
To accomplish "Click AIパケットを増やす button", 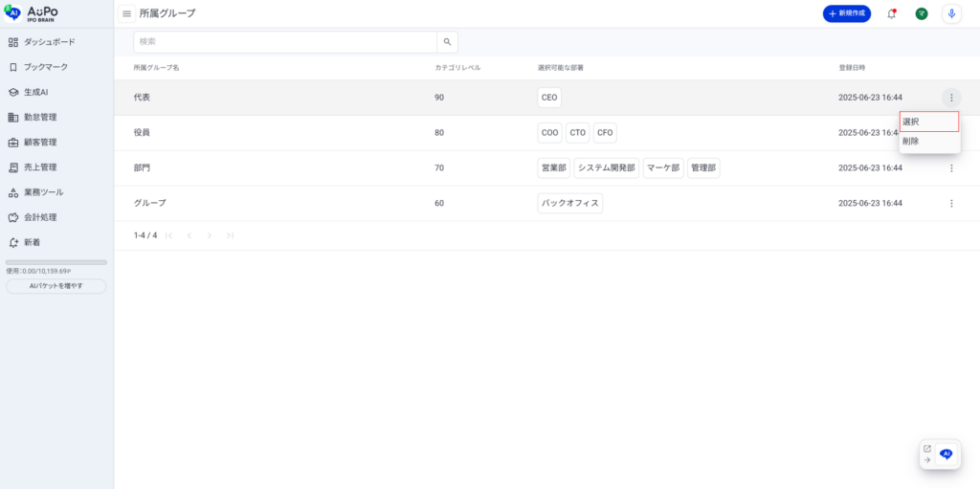I will (56, 286).
